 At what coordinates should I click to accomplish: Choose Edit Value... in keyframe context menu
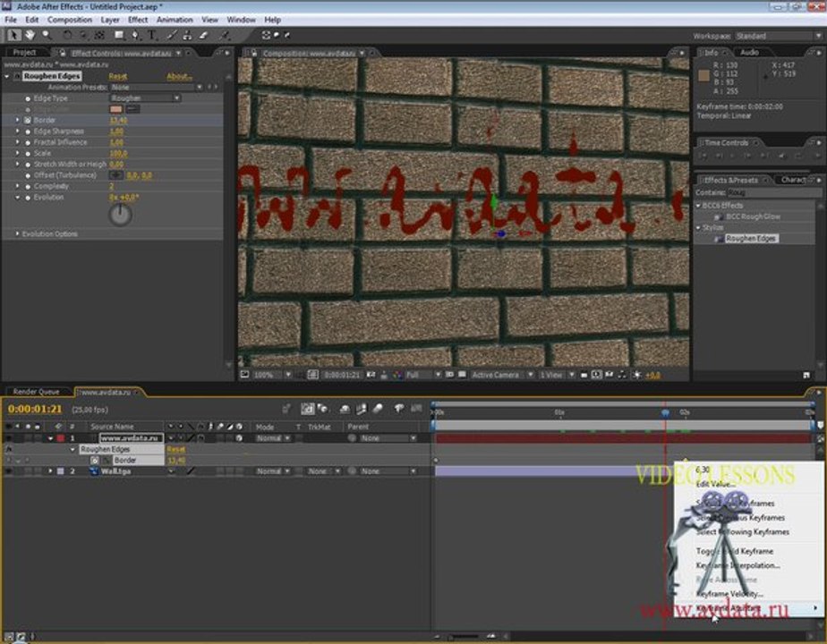[715, 484]
